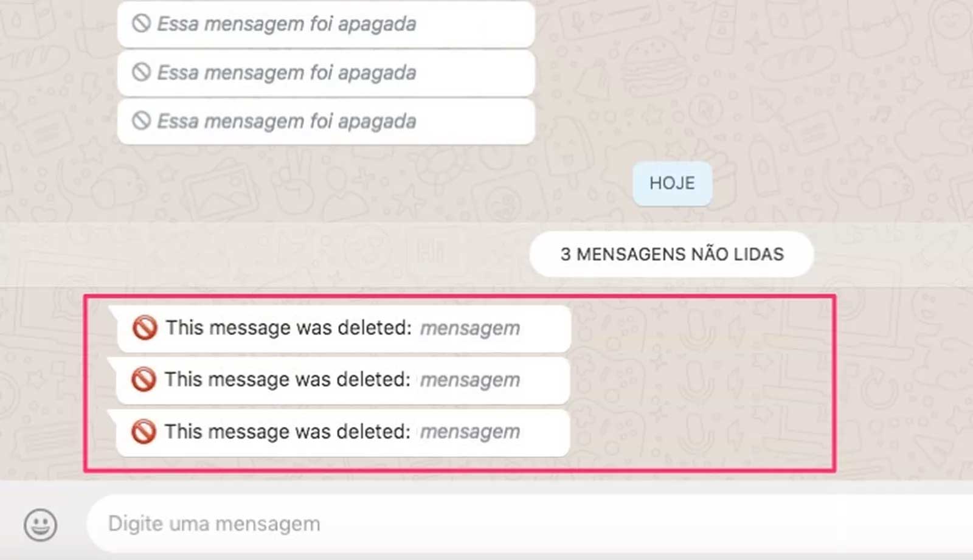Click italic 'mensagem' in first restored message
The width and height of the screenshot is (973, 560).
470,329
